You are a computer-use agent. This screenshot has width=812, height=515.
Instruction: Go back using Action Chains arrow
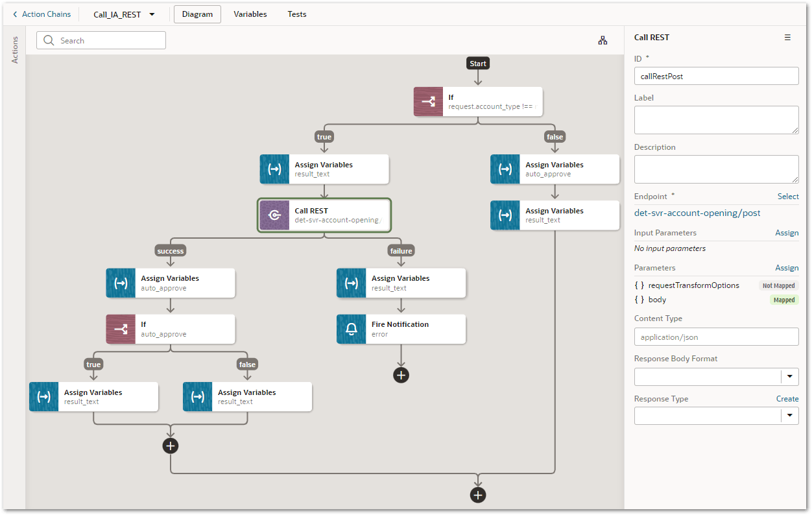point(16,14)
